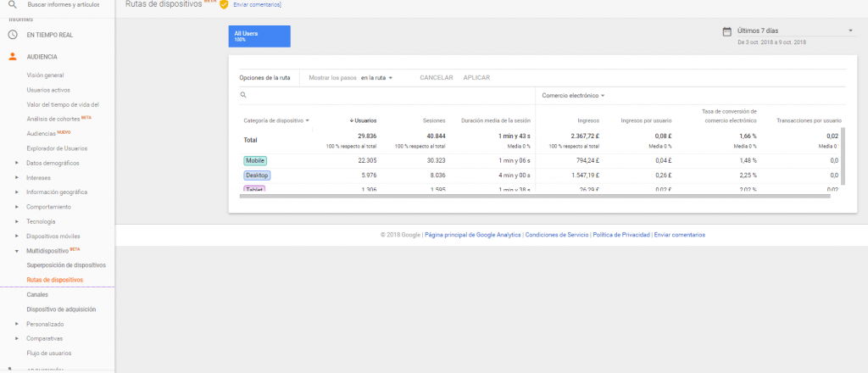Open EN TIEMPO REAL reports
This screenshot has width=868, height=373.
coord(50,35)
